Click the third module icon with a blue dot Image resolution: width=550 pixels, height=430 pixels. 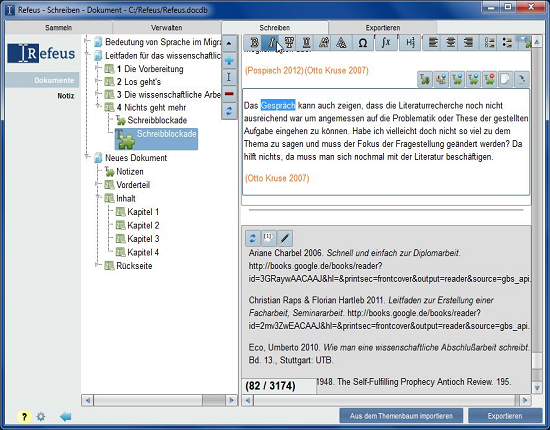457,79
